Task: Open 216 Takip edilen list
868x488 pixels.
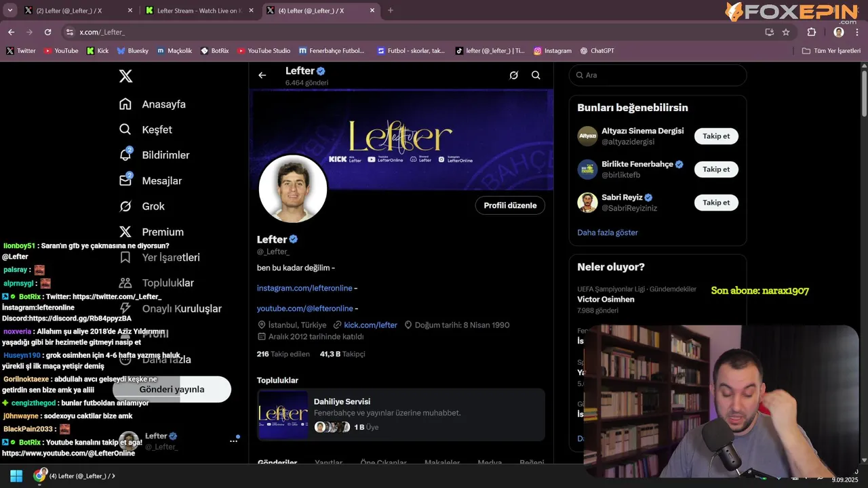Action: [x=283, y=354]
